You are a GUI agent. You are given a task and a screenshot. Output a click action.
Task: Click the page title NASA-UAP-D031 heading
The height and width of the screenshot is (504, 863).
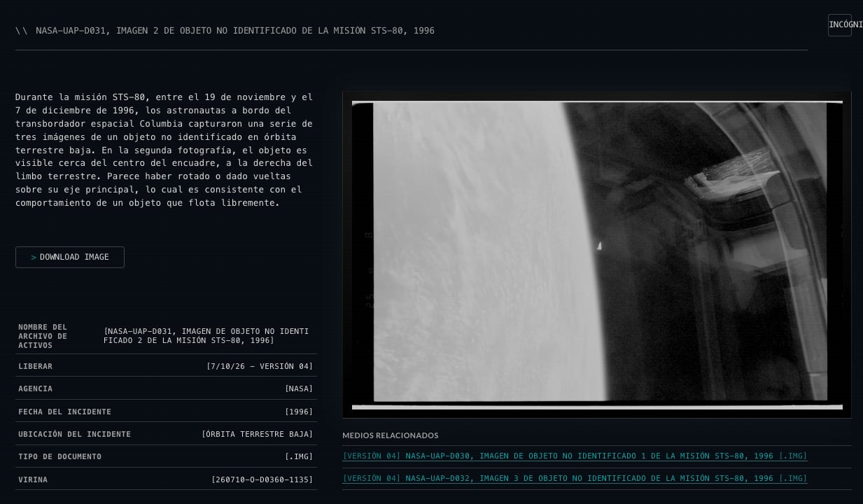click(235, 31)
